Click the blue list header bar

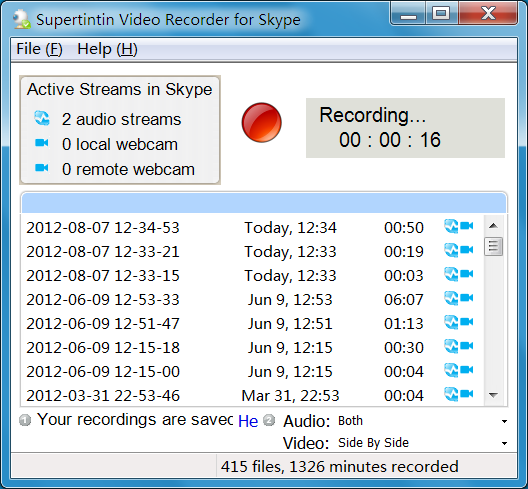(x=264, y=203)
